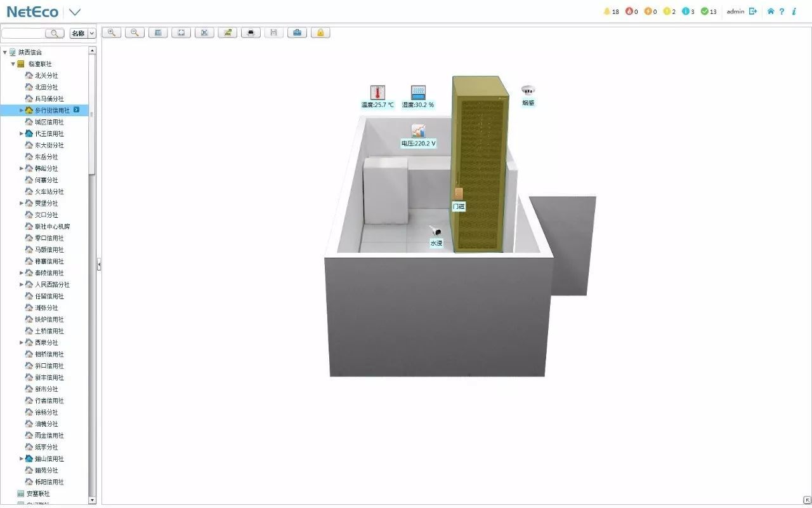Image resolution: width=812 pixels, height=508 pixels.
Task: Toggle the yellow padlock lock button
Action: (x=320, y=32)
